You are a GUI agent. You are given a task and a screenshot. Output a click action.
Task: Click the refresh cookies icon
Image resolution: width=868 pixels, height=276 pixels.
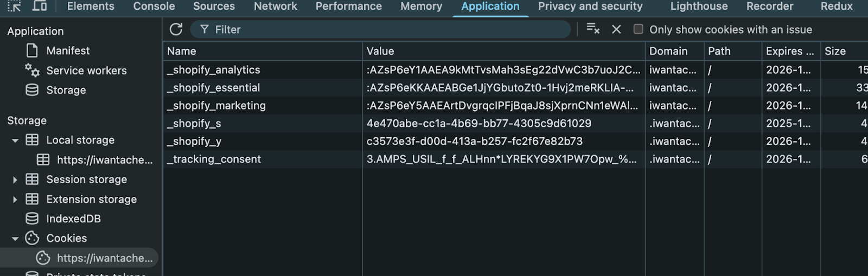tap(176, 29)
